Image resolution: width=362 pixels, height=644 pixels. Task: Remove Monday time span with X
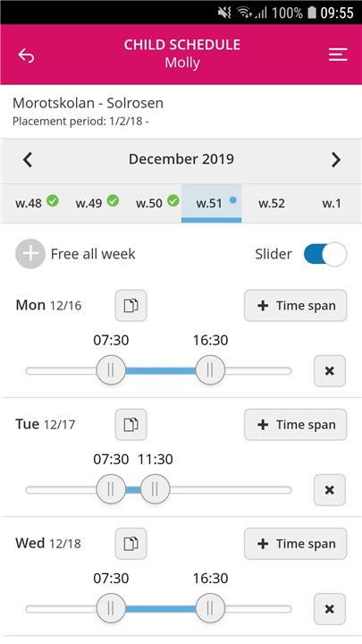tap(330, 371)
